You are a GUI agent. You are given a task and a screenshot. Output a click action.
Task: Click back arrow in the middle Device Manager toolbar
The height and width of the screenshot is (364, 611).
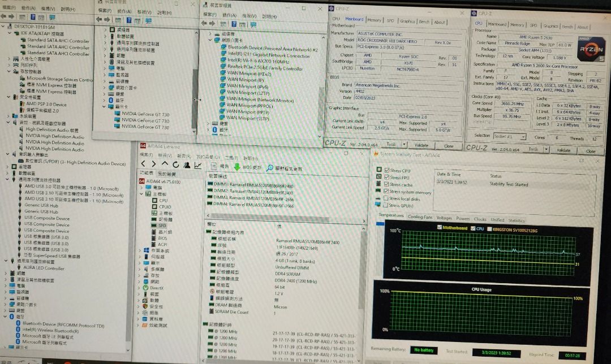99,19
